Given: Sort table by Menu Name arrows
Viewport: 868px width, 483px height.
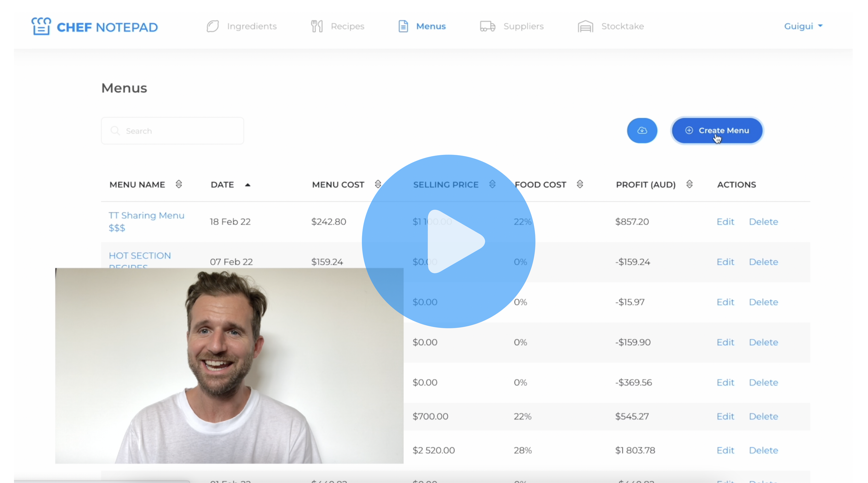Looking at the screenshot, I should coord(179,184).
